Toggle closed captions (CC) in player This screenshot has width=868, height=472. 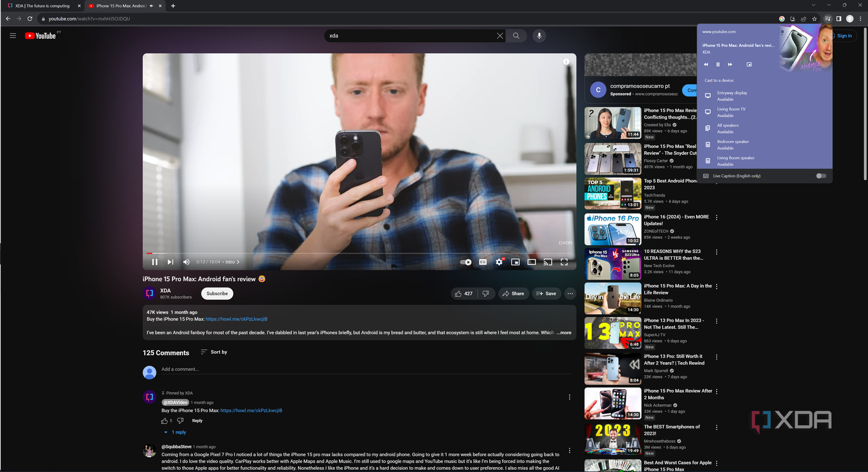pos(483,262)
